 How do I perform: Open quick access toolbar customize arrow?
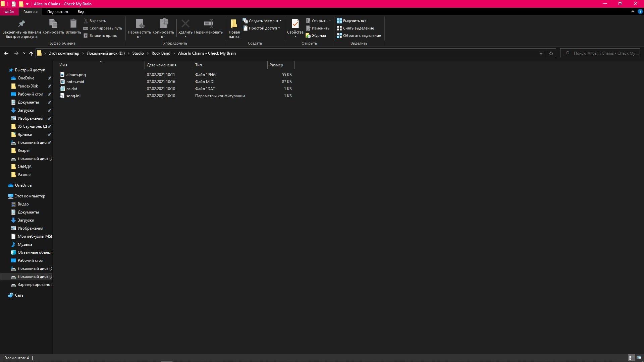(x=27, y=4)
